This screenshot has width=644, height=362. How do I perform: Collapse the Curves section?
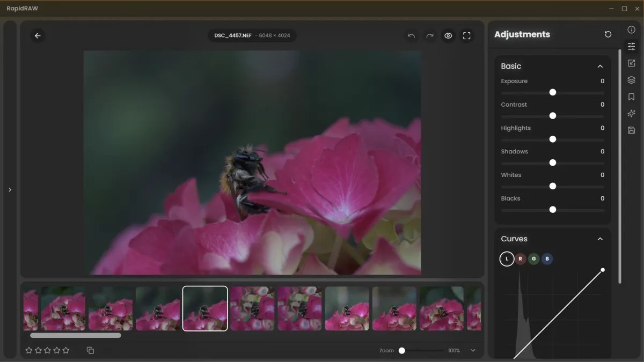point(600,239)
